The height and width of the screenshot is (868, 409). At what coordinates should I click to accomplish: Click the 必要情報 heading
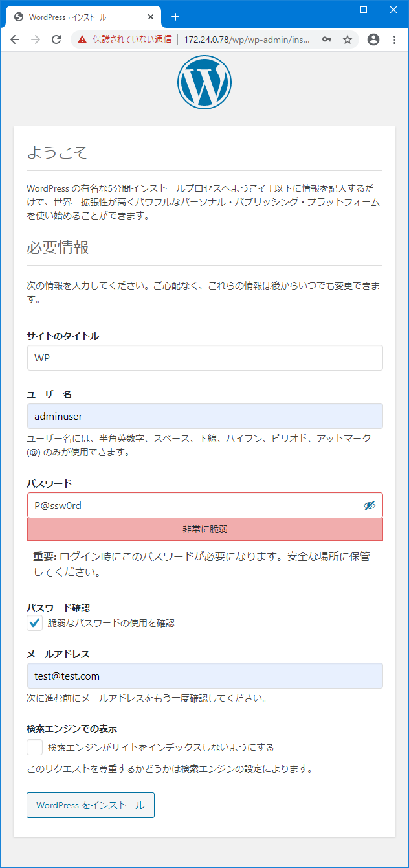(58, 247)
